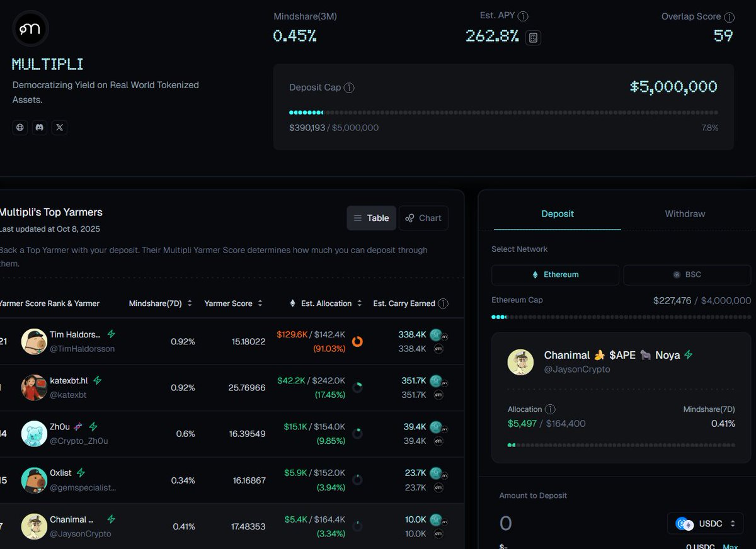Viewport: 756px width, 549px height.
Task: Click the token icon beside 338.4K carry
Action: [436, 335]
